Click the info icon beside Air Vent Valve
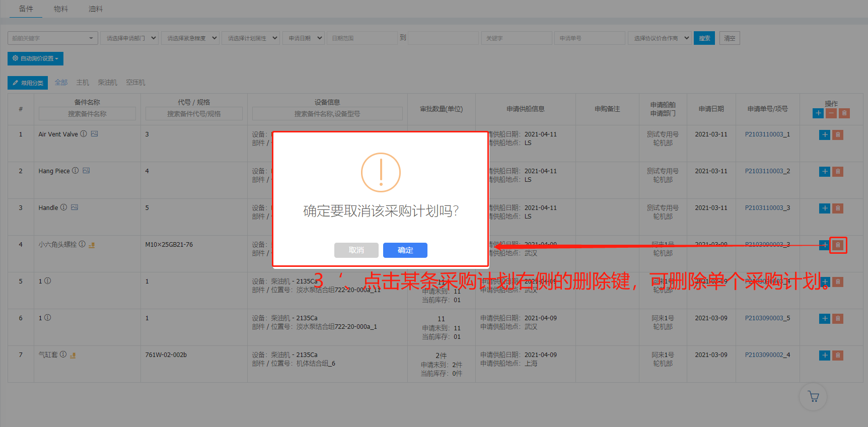Viewport: 868px width, 427px height. click(x=84, y=134)
